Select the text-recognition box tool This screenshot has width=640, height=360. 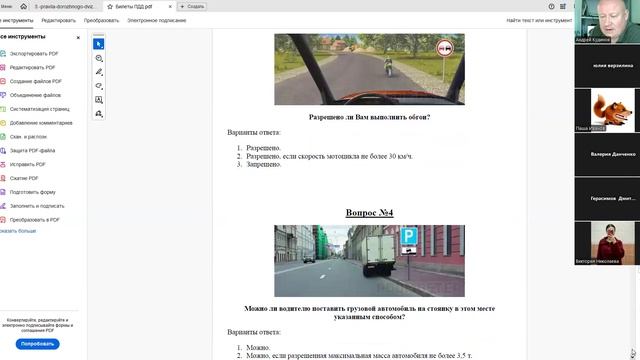99,100
